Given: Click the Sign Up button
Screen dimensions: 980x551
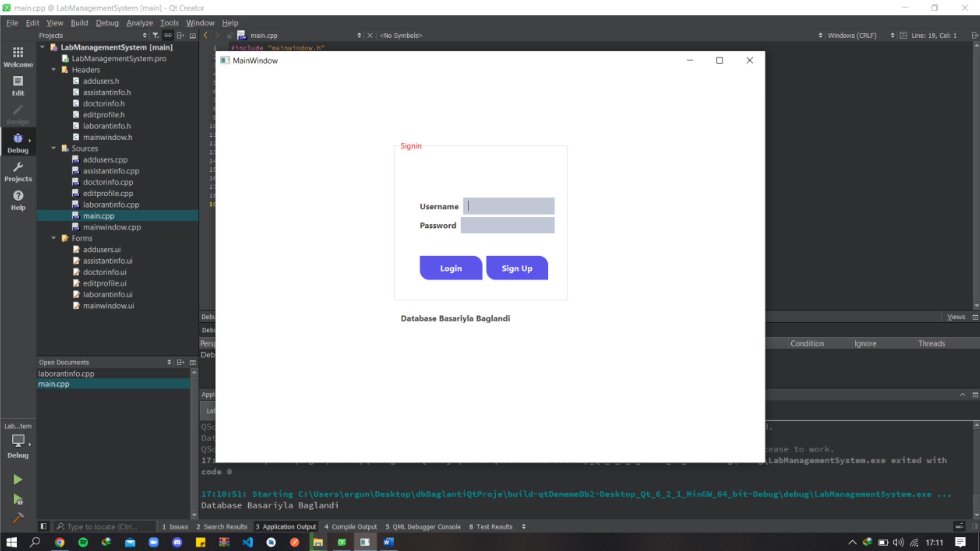Looking at the screenshot, I should pos(517,268).
